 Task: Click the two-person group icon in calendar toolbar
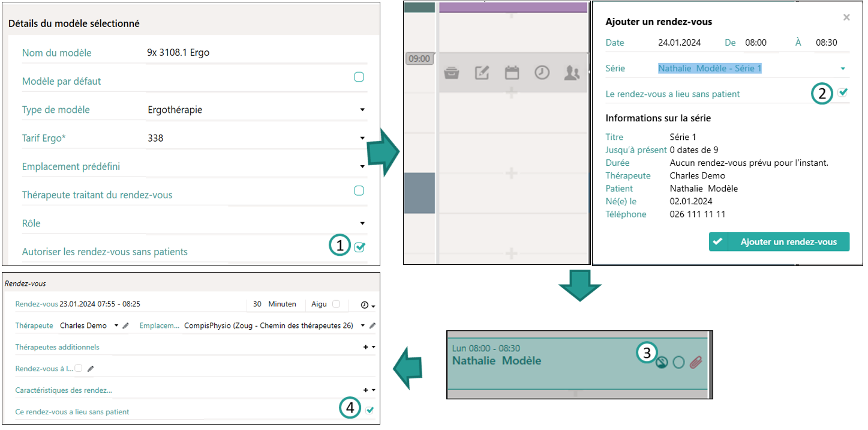pos(572,73)
